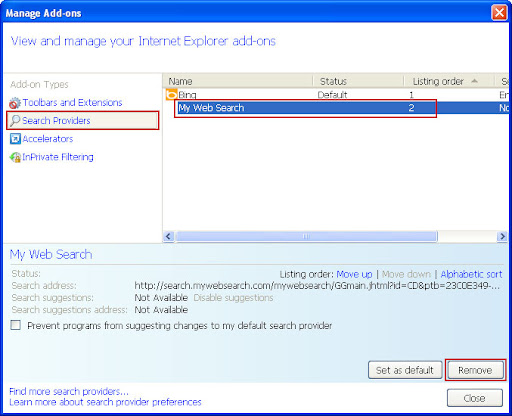Open InPrivate Filtering add-on type
The height and width of the screenshot is (416, 512).
coord(58,157)
